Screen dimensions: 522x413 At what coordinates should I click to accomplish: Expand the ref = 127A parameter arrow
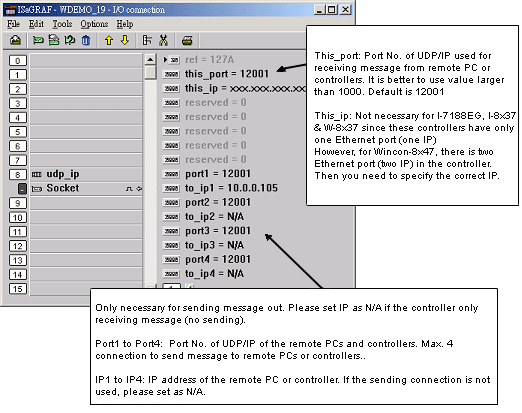point(165,60)
